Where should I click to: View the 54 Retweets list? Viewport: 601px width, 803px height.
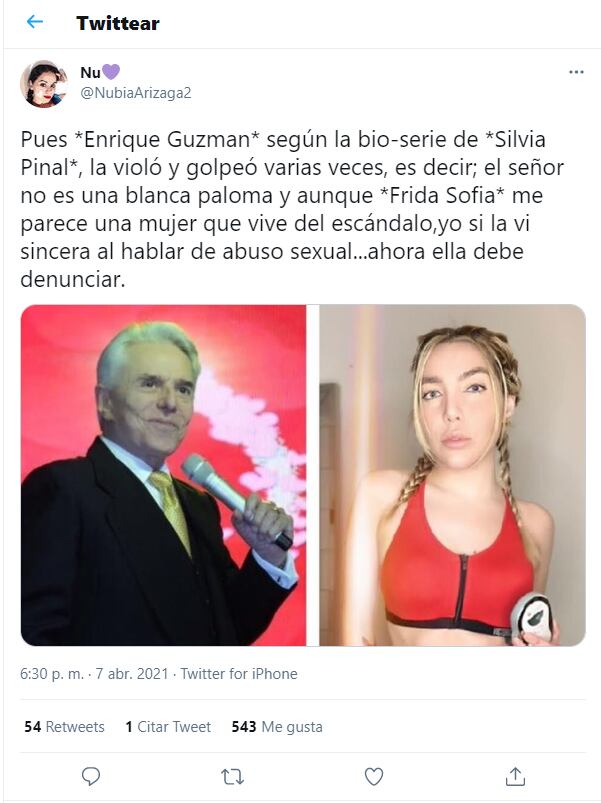click(64, 727)
